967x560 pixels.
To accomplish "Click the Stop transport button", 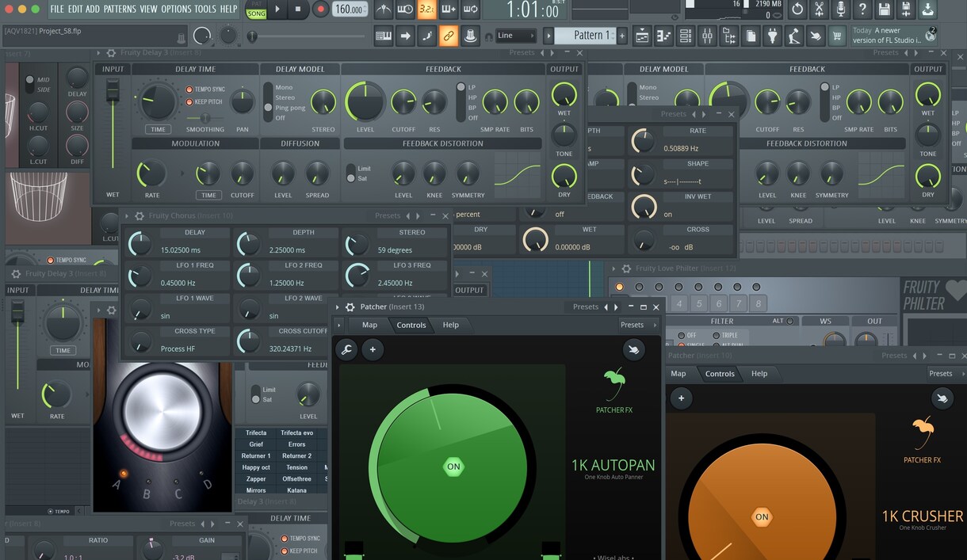I will [298, 10].
